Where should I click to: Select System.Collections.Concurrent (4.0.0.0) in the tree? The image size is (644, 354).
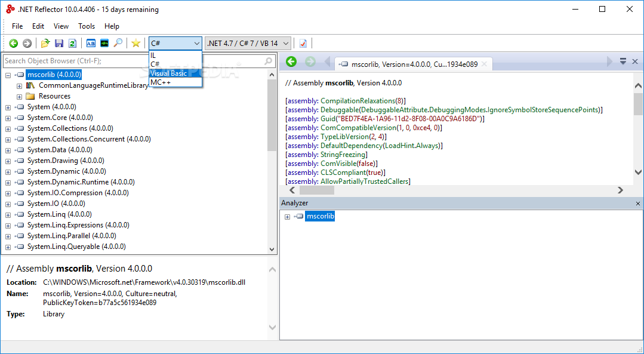click(89, 139)
